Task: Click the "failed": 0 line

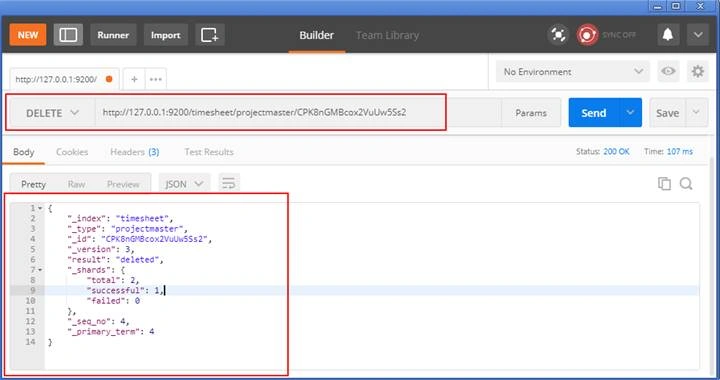Action: (x=113, y=301)
